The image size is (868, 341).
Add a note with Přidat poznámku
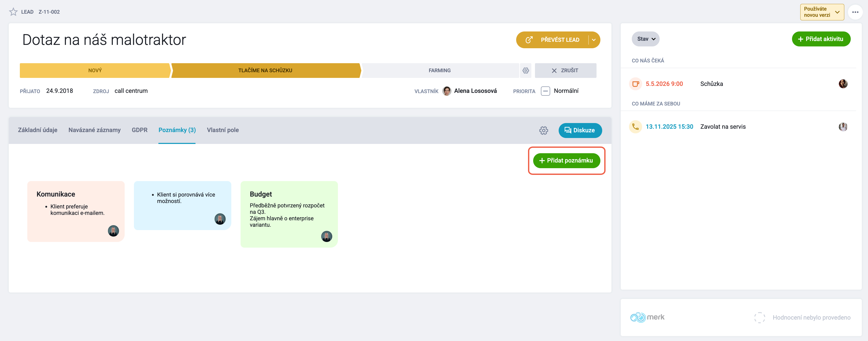[566, 160]
